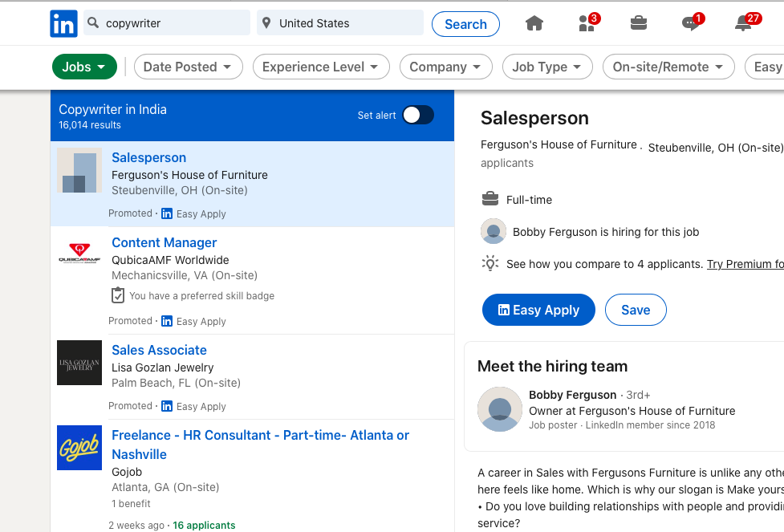Click 'Meet the hiring team' heading

(553, 366)
